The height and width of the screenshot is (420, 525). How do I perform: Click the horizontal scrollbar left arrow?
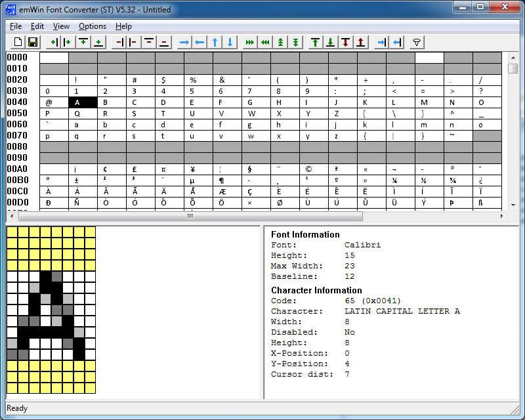click(x=12, y=216)
